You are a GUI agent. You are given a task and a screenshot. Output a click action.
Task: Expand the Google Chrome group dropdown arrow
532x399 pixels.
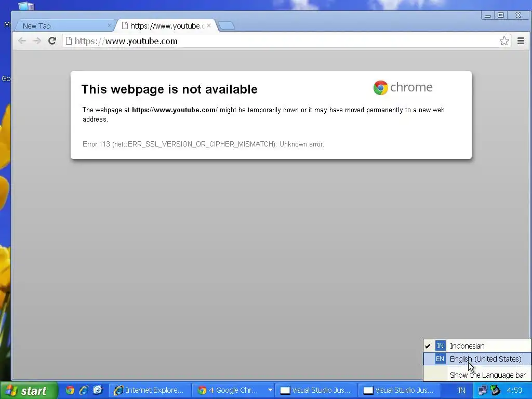(x=270, y=390)
